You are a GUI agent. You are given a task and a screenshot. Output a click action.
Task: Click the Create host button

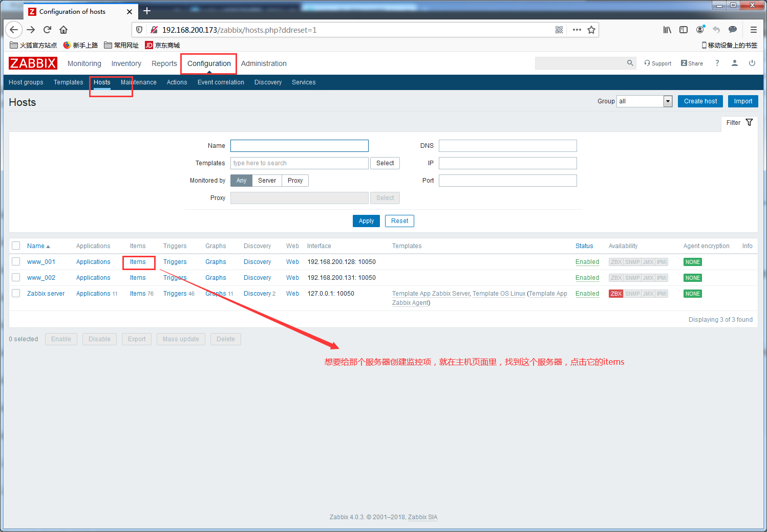tap(700, 101)
